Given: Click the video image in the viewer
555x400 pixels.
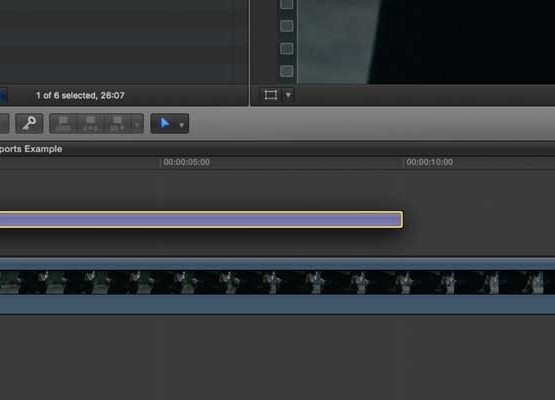Looking at the screenshot, I should click(426, 42).
